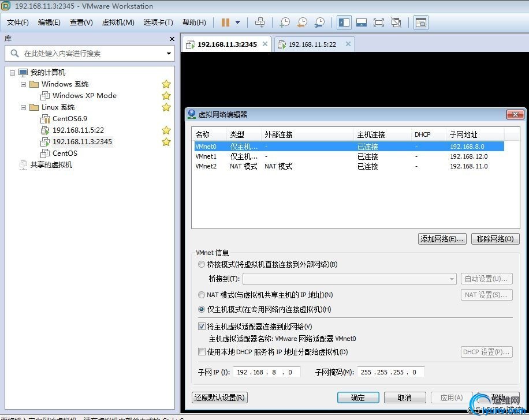Click the Windows 系统 folder icon
This screenshot has width=529, height=420.
pos(34,84)
